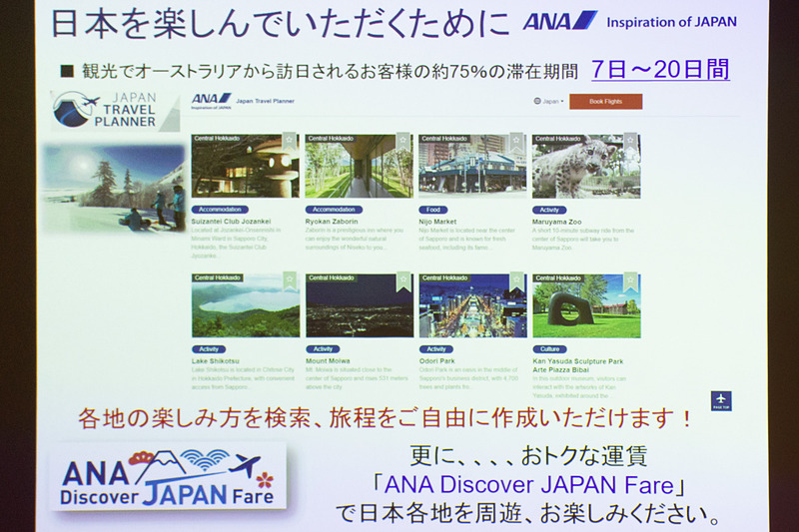Click the Food tag under Nijo Market

pos(433,210)
